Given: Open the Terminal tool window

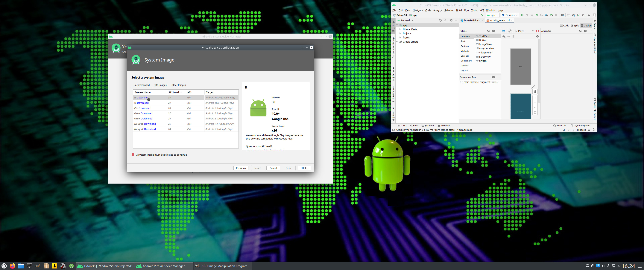Looking at the screenshot, I should [x=444, y=126].
